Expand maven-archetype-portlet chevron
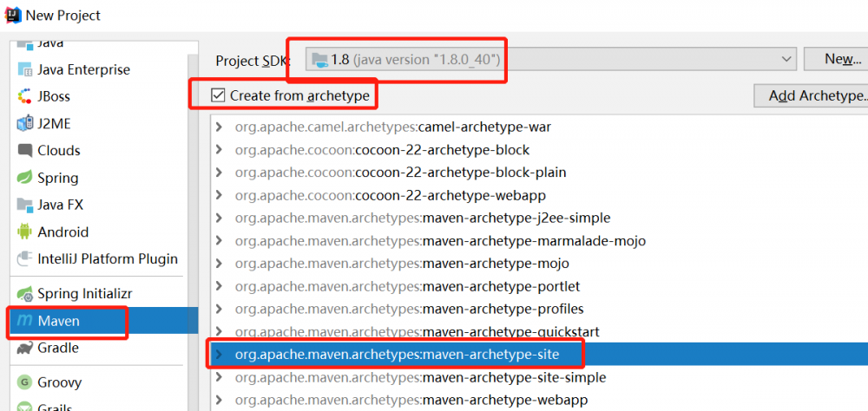The width and height of the screenshot is (868, 411). (220, 286)
